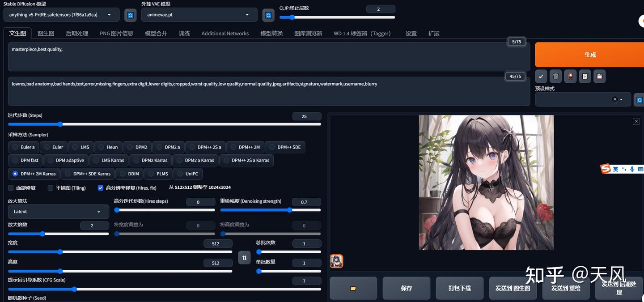This screenshot has width=644, height=302.
Task: Select DPM adaptive sampler
Action: tap(66, 160)
